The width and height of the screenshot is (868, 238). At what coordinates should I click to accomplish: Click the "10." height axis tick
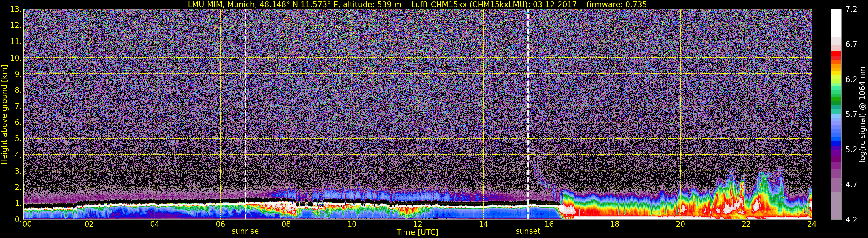coord(16,58)
